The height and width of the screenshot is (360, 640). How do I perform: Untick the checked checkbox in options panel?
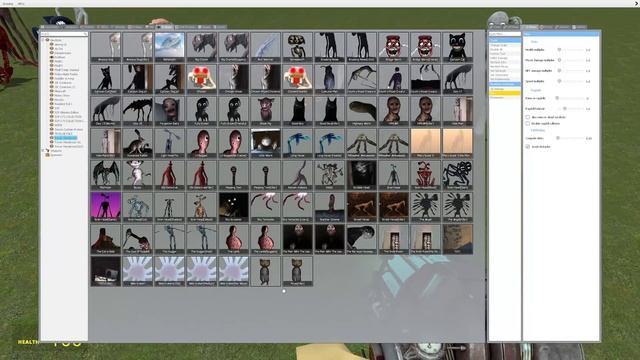pos(527,147)
